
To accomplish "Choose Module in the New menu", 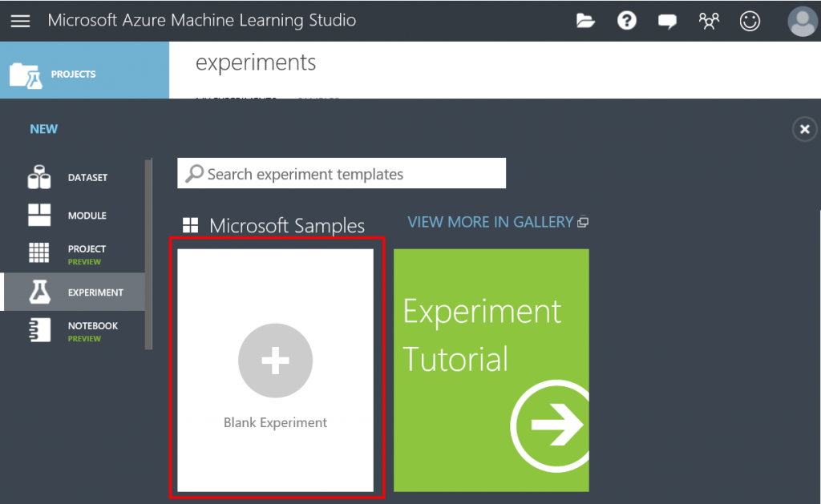I will [73, 215].
